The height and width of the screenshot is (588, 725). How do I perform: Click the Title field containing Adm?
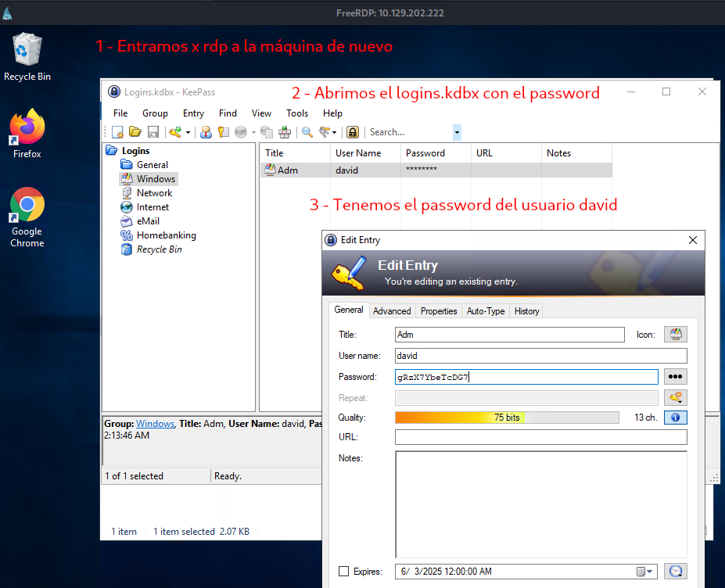click(510, 335)
